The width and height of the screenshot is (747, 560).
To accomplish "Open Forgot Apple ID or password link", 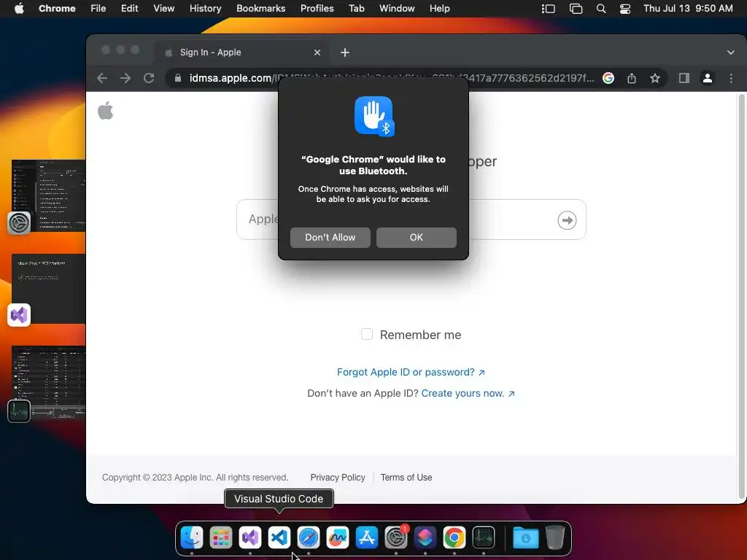I will [x=411, y=372].
